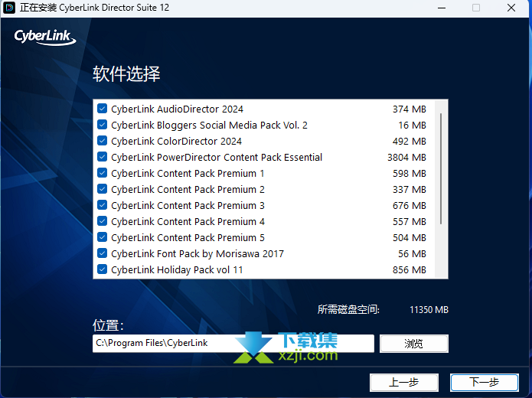Image resolution: width=532 pixels, height=398 pixels.
Task: Click the 56 MB size value
Action: [413, 254]
